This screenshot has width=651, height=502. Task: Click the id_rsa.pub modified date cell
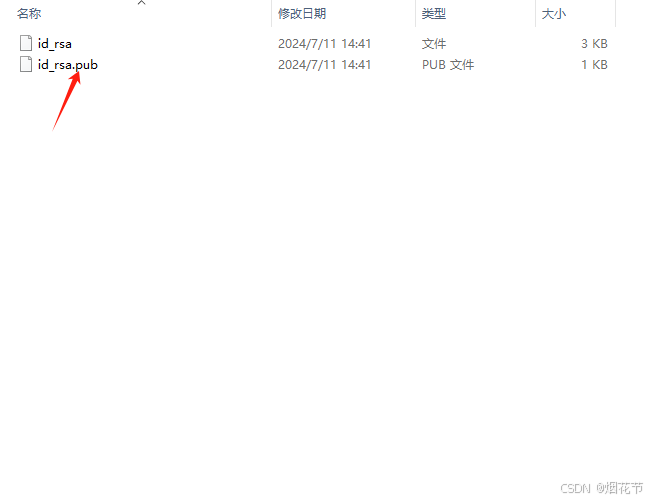tap(324, 65)
